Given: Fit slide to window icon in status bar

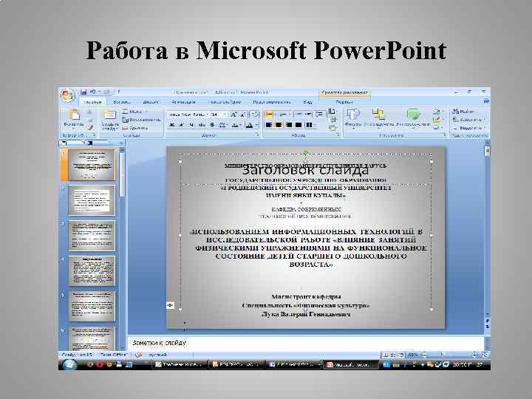Looking at the screenshot, I should click(485, 355).
